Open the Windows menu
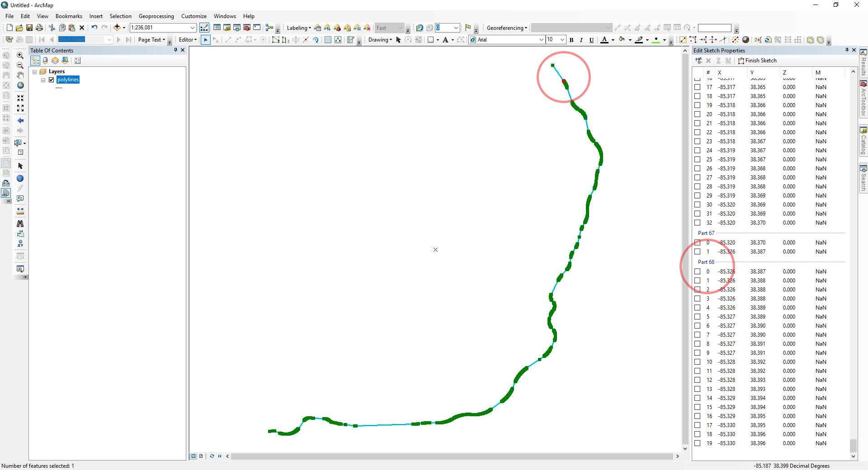 point(225,16)
